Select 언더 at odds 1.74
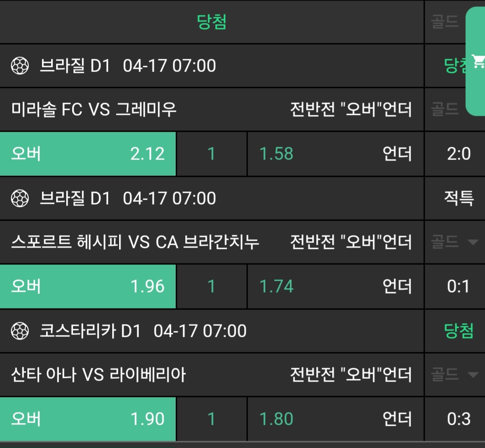The width and height of the screenshot is (485, 448). [x=335, y=287]
